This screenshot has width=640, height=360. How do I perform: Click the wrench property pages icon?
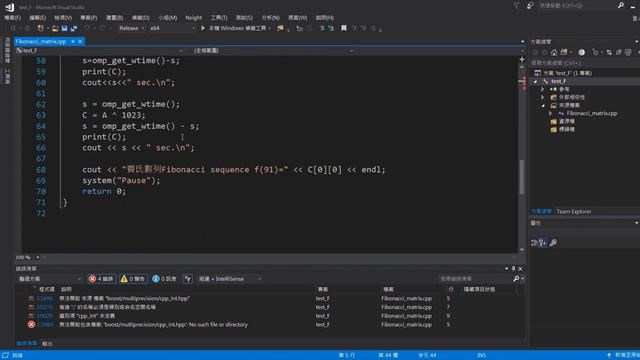pos(553,243)
